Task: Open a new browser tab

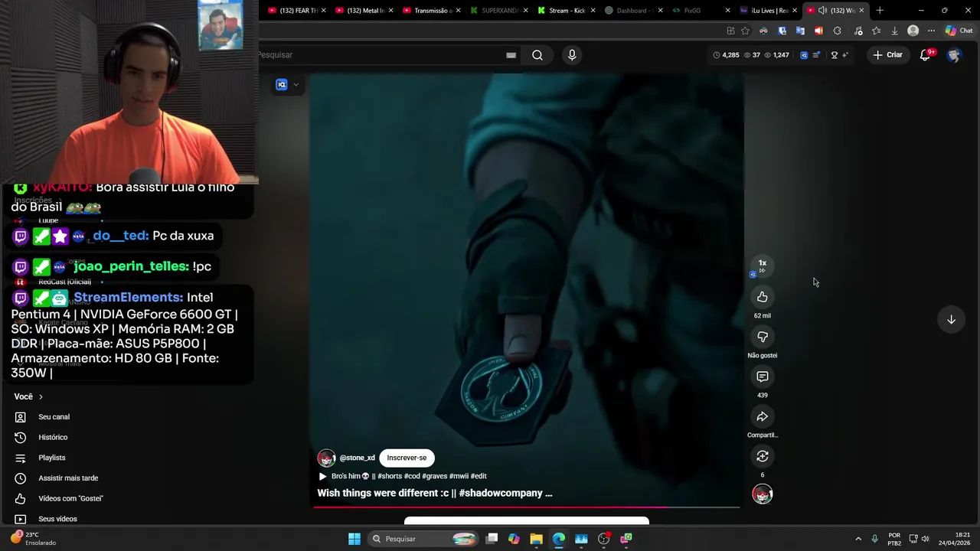Action: (x=880, y=11)
